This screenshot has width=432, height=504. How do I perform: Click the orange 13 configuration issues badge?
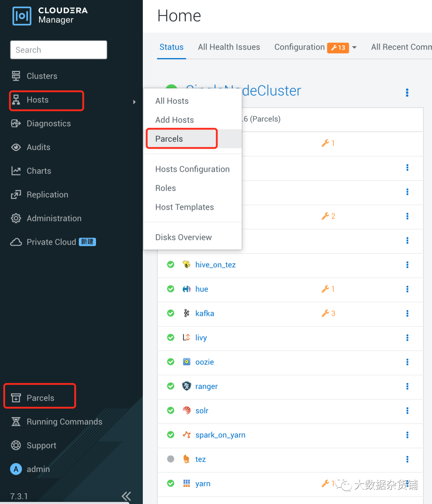[338, 48]
